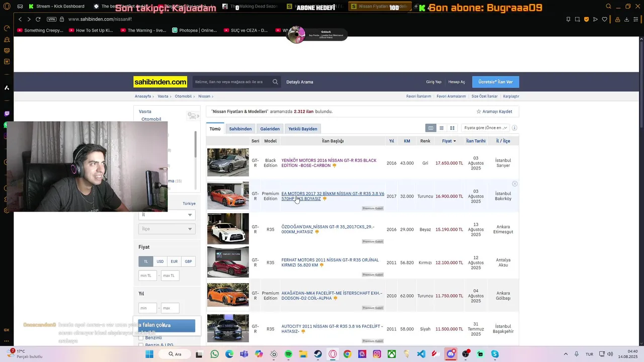Open the Photopea bookmark
The height and width of the screenshot is (362, 644).
(194, 30)
